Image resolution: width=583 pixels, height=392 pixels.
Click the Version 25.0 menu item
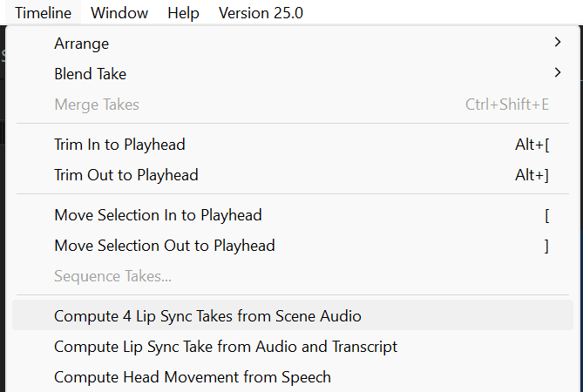tap(261, 13)
